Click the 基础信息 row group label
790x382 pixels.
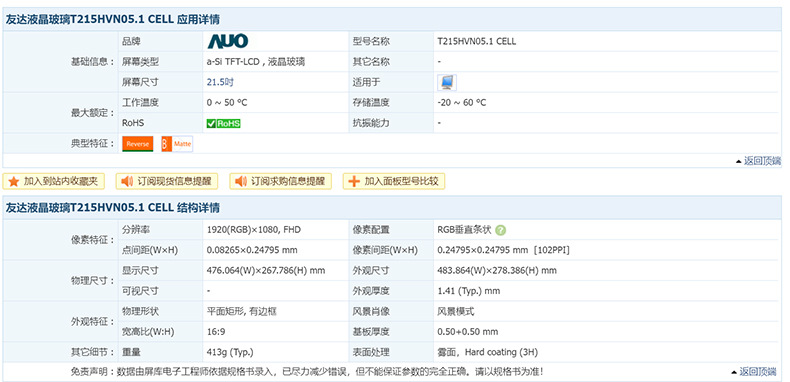(x=92, y=62)
